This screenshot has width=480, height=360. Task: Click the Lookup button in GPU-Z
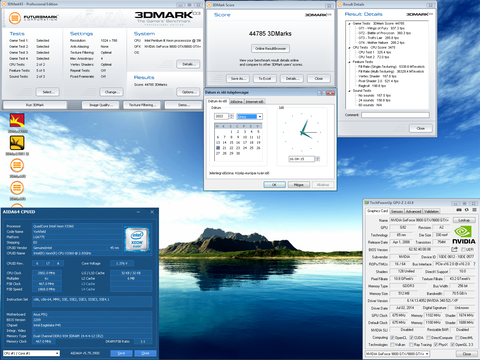point(464,220)
